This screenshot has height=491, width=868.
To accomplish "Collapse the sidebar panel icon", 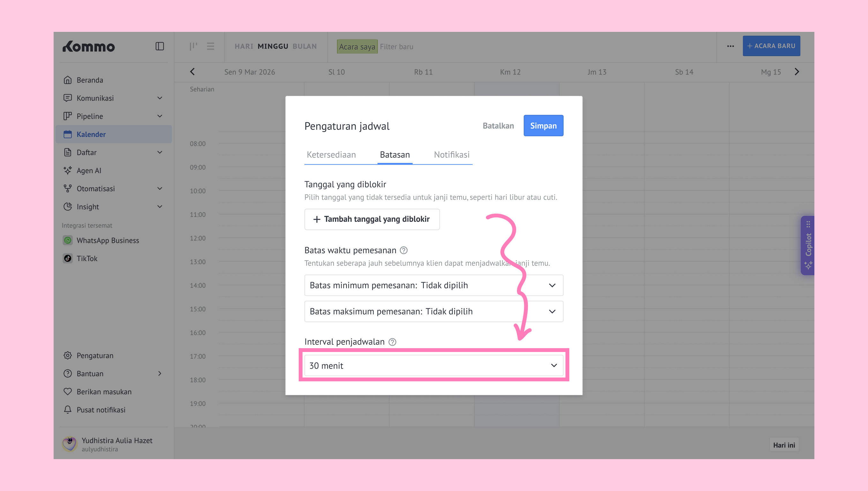I will (x=160, y=46).
